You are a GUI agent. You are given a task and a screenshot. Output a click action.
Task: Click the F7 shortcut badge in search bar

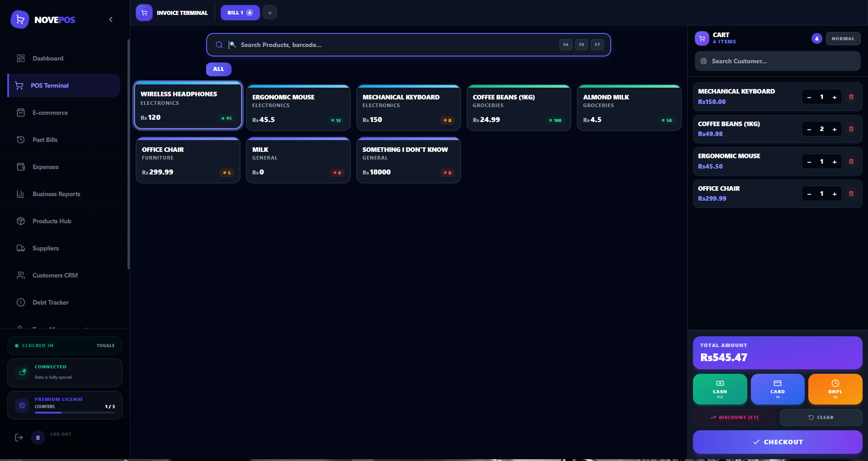tap(597, 45)
